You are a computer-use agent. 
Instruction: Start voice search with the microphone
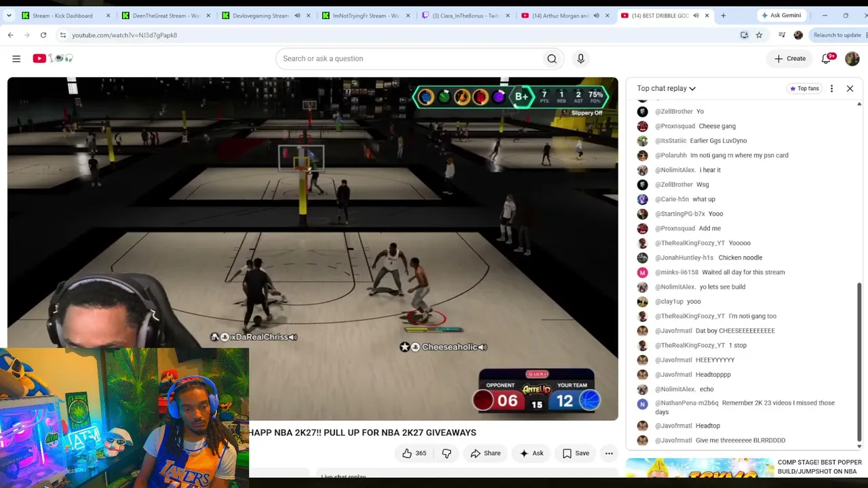click(580, 58)
